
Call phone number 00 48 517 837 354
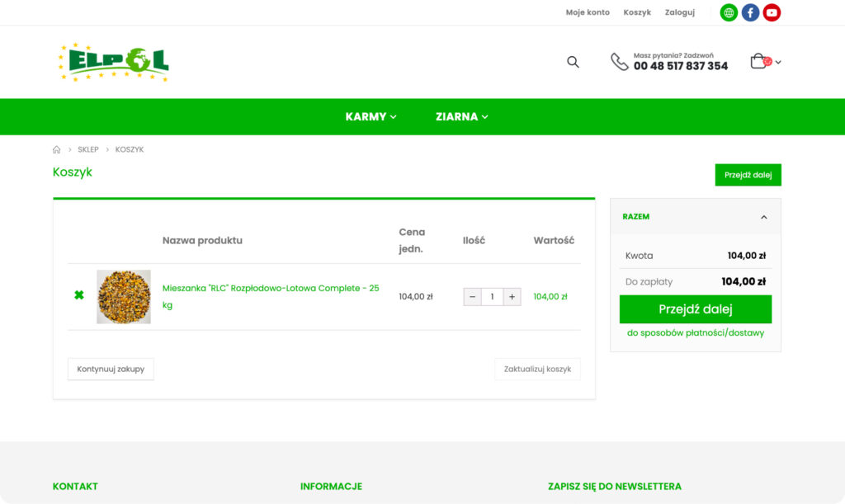tap(681, 66)
